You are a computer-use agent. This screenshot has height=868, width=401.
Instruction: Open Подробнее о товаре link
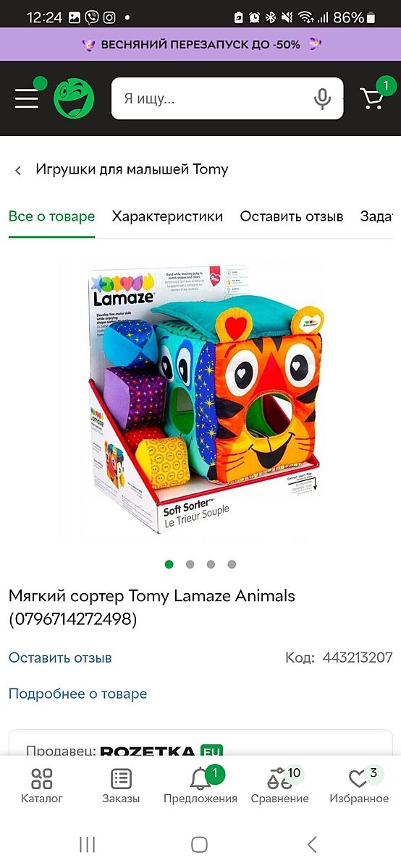(x=77, y=694)
